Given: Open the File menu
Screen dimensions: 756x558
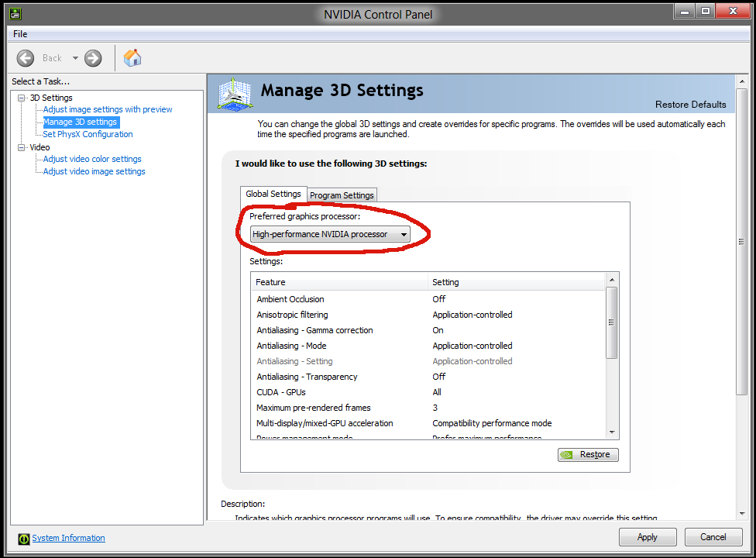Looking at the screenshot, I should pyautogui.click(x=20, y=34).
